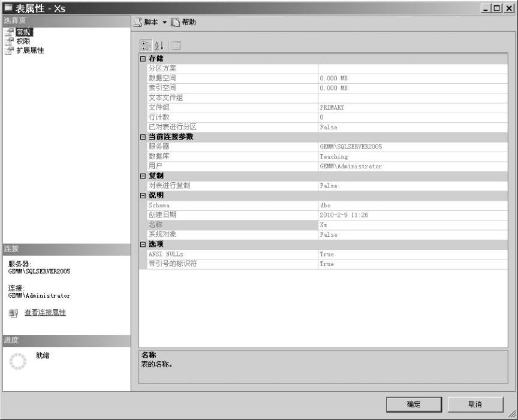Viewport: 518px width, 420px height.
Task: Click the resize grip at dialog corner
Action: pyautogui.click(x=512, y=414)
